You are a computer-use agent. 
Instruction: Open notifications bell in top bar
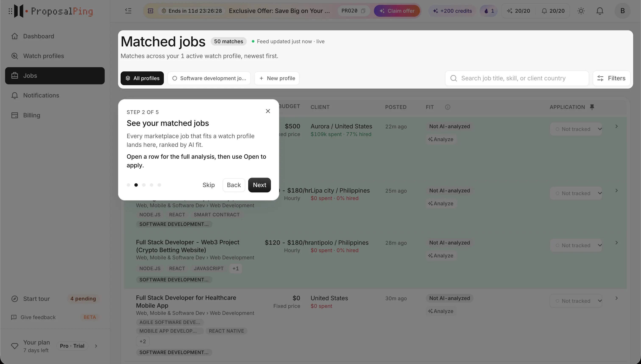point(600,11)
